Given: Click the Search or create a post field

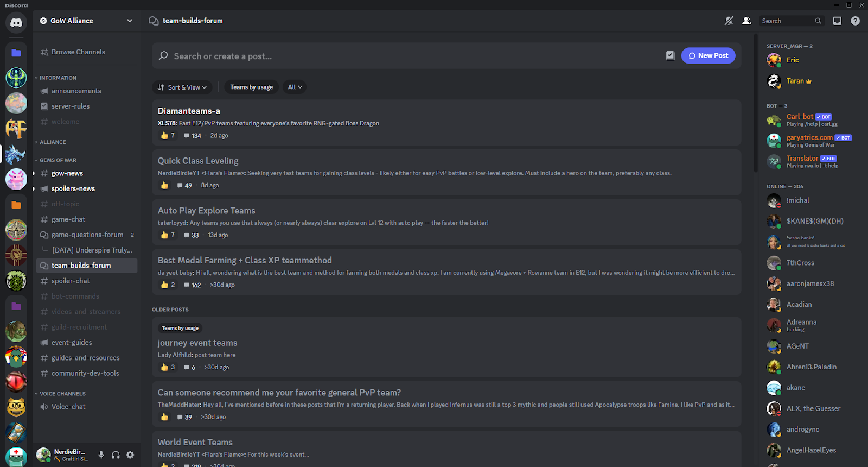Looking at the screenshot, I should coord(380,56).
